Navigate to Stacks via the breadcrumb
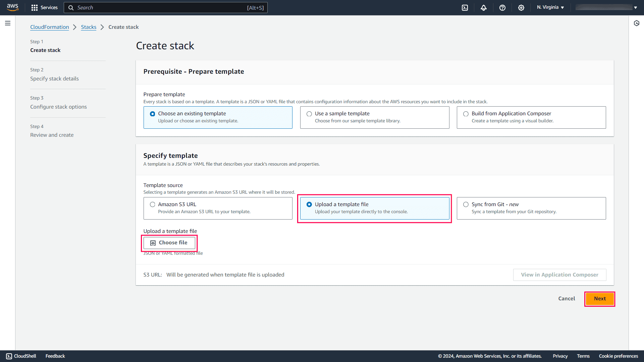 click(x=89, y=27)
